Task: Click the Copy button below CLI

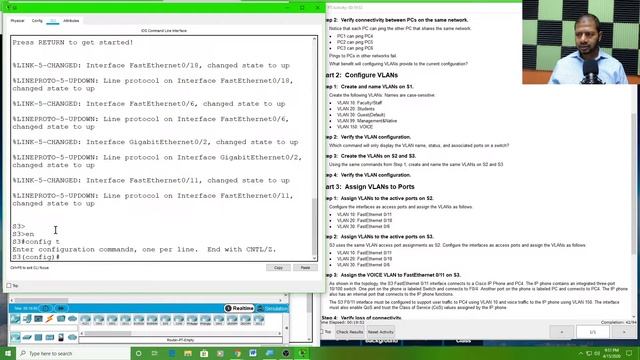Action: point(278,268)
